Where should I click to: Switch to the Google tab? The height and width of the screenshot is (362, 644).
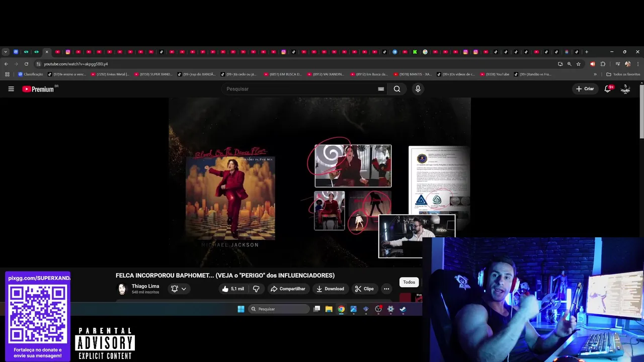(x=425, y=52)
